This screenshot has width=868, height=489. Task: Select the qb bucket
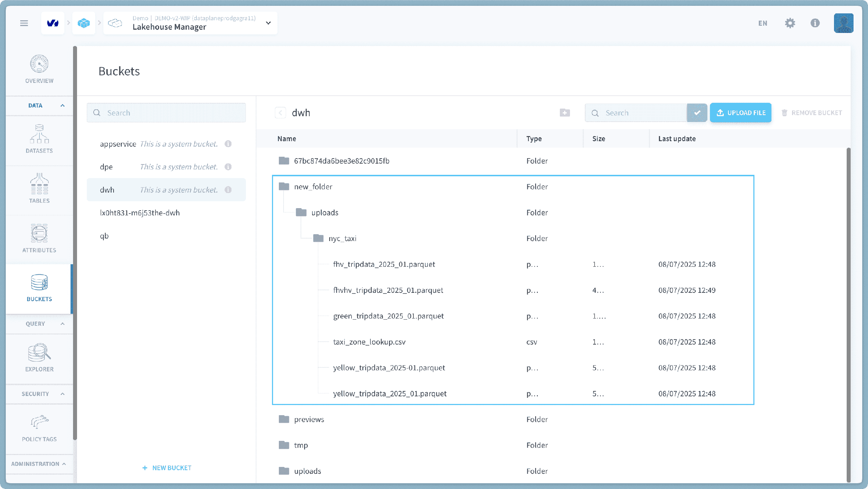(x=166, y=236)
